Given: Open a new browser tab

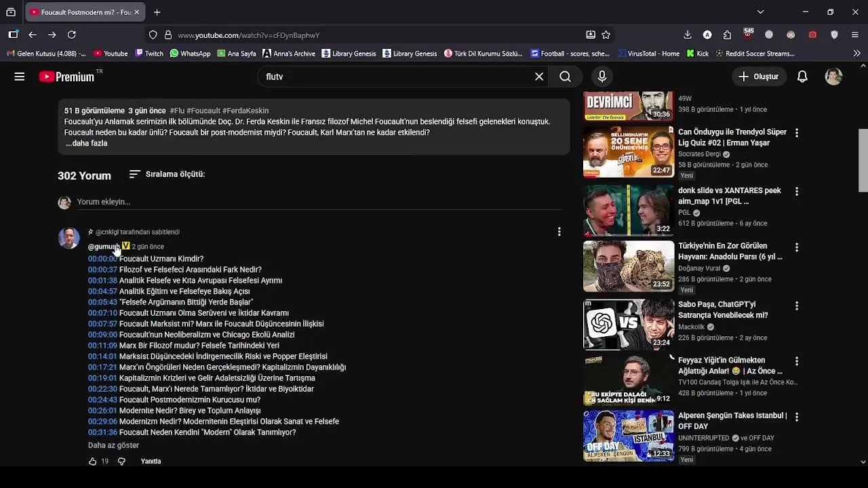Looking at the screenshot, I should pyautogui.click(x=157, y=12).
